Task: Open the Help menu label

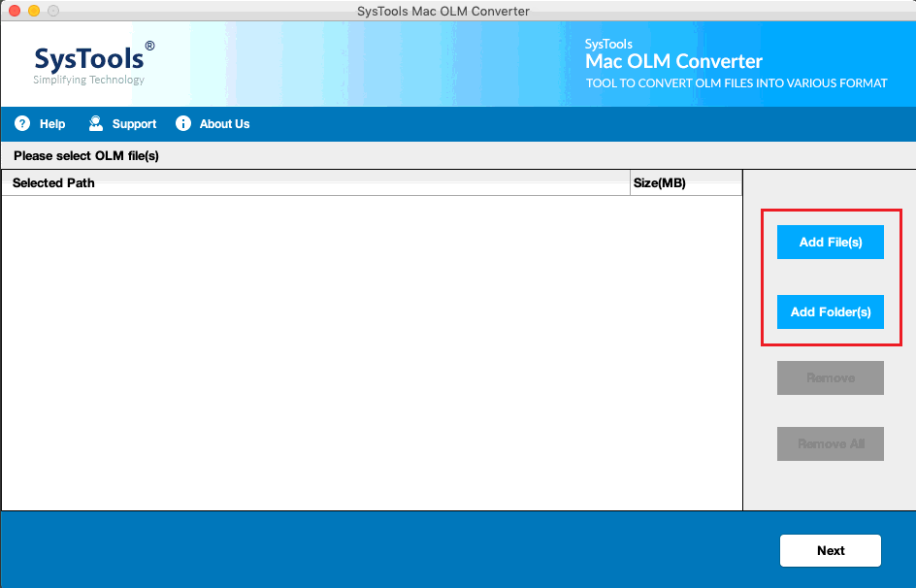Action: 52,124
